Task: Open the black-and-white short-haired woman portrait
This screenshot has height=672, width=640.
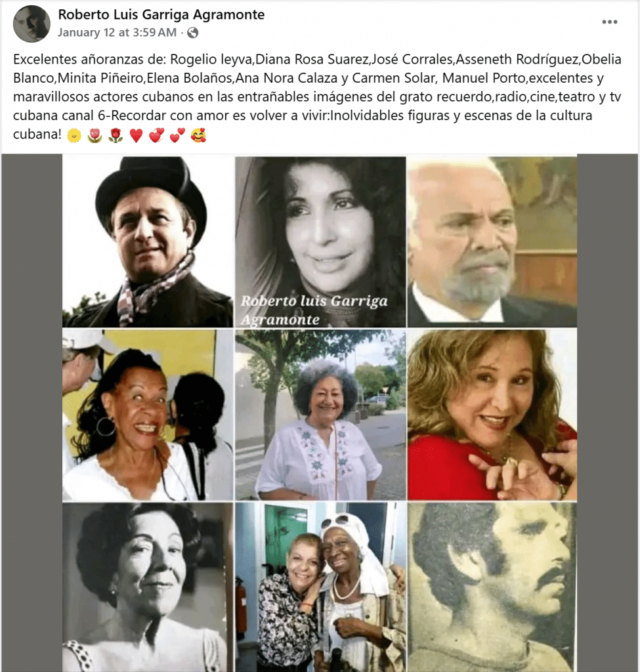Action: (x=148, y=587)
